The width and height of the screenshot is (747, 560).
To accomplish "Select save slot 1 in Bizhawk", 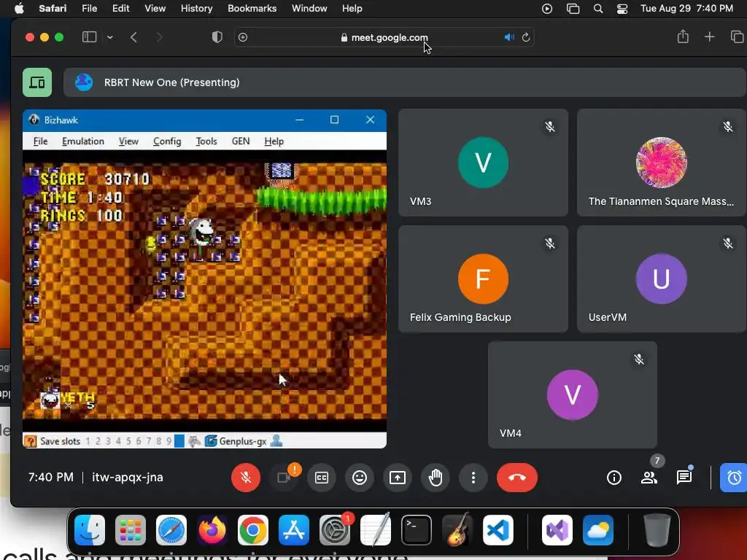I will [x=88, y=441].
